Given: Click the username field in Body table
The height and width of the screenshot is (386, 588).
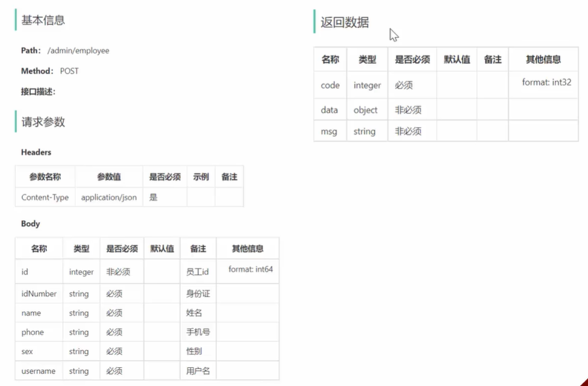Looking at the screenshot, I should click(38, 371).
